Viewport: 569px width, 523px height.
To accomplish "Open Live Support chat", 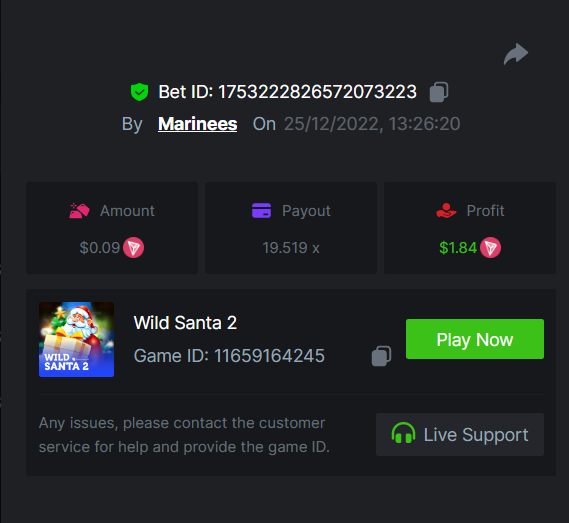I will [x=460, y=434].
